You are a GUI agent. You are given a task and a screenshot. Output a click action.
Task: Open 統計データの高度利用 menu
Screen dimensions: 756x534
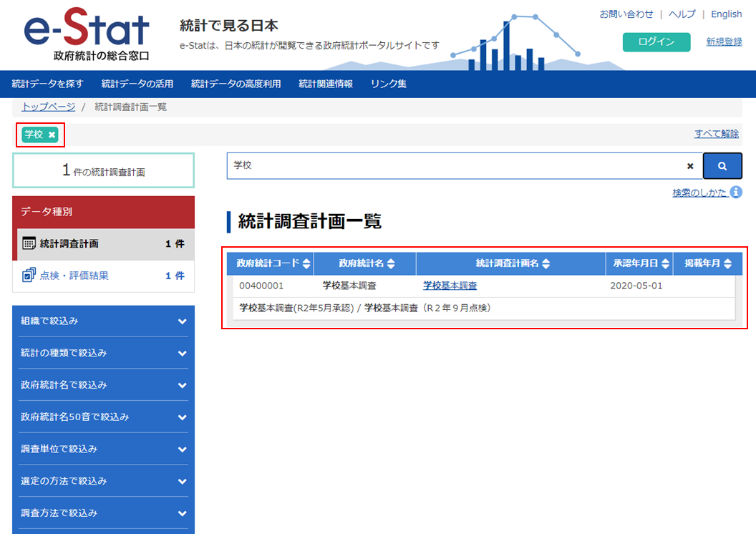236,84
